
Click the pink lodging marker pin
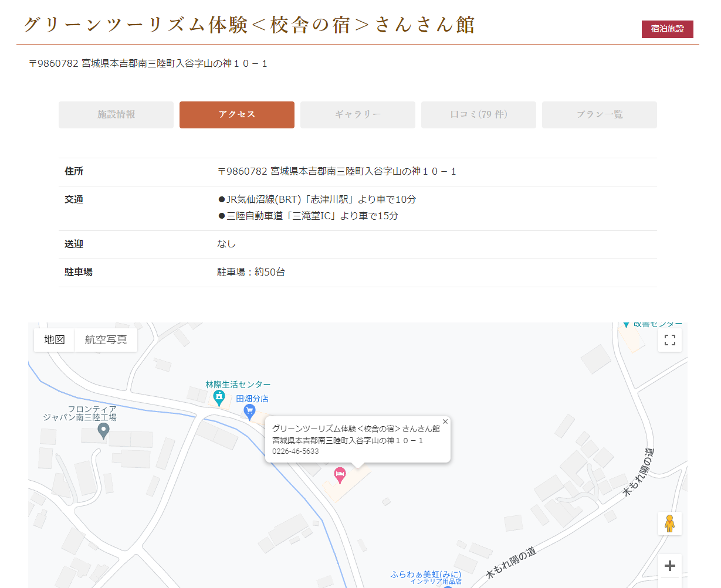click(340, 475)
